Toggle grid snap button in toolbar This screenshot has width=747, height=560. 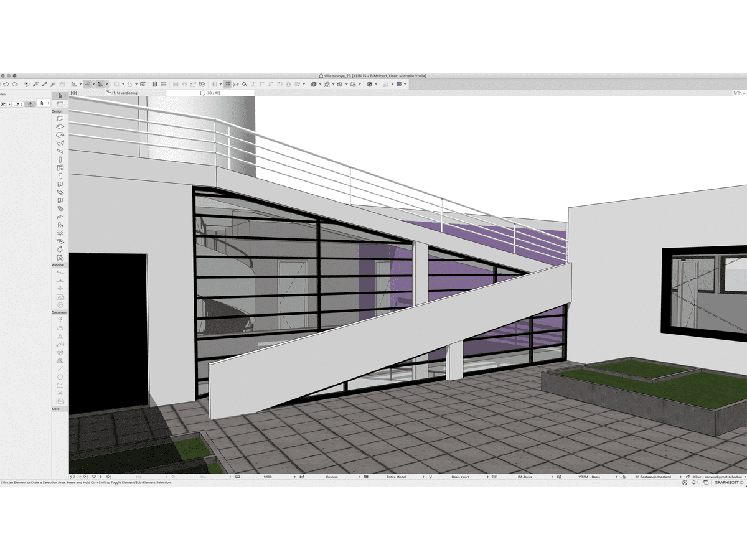(x=100, y=84)
